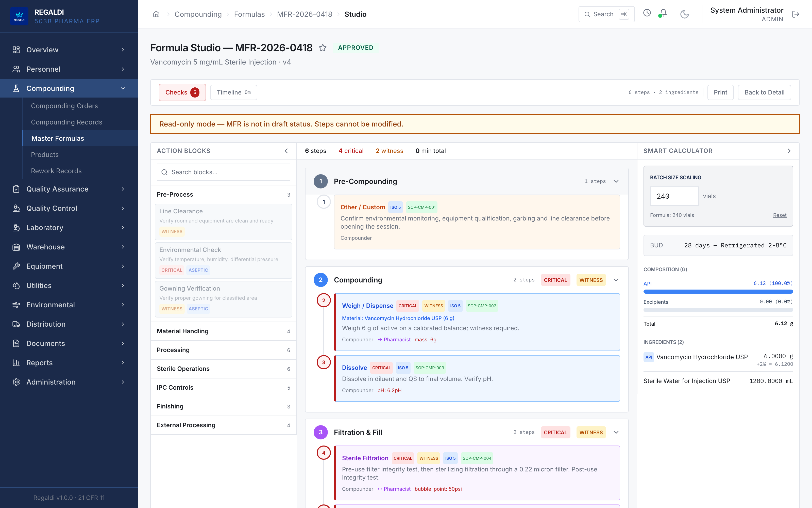The height and width of the screenshot is (508, 812).
Task: Collapse the Action Blocks panel
Action: point(286,151)
